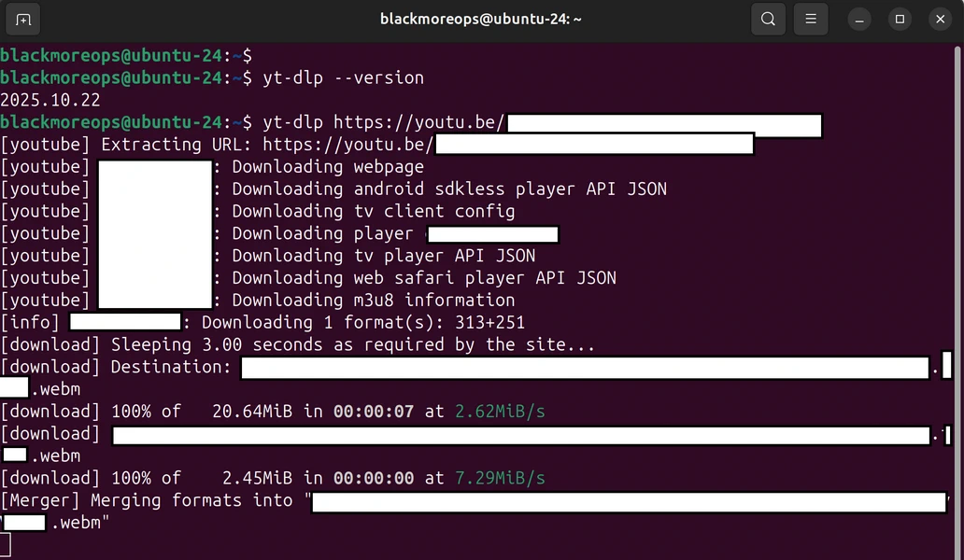This screenshot has width=964, height=560.
Task: Close the terminal window
Action: pyautogui.click(x=939, y=19)
